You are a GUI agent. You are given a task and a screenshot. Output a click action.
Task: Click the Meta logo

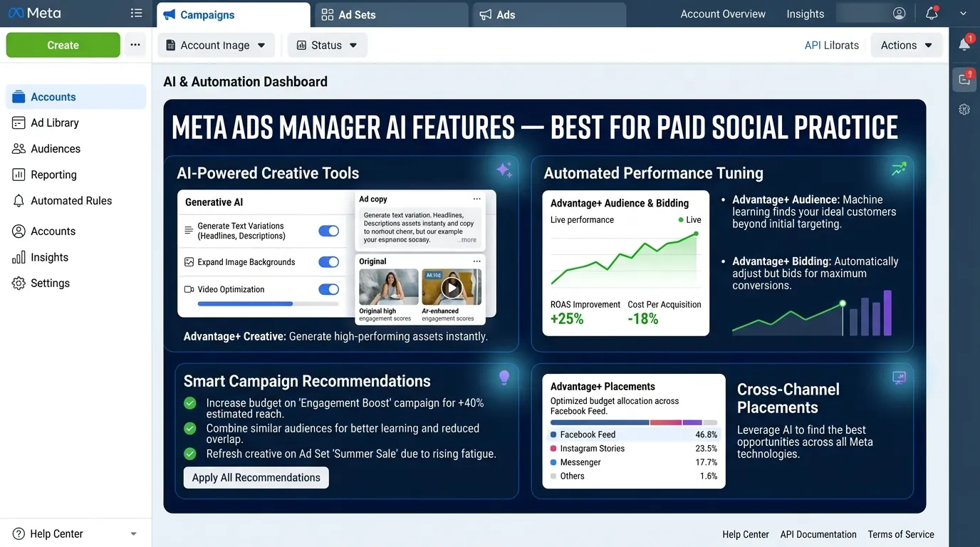(x=34, y=14)
